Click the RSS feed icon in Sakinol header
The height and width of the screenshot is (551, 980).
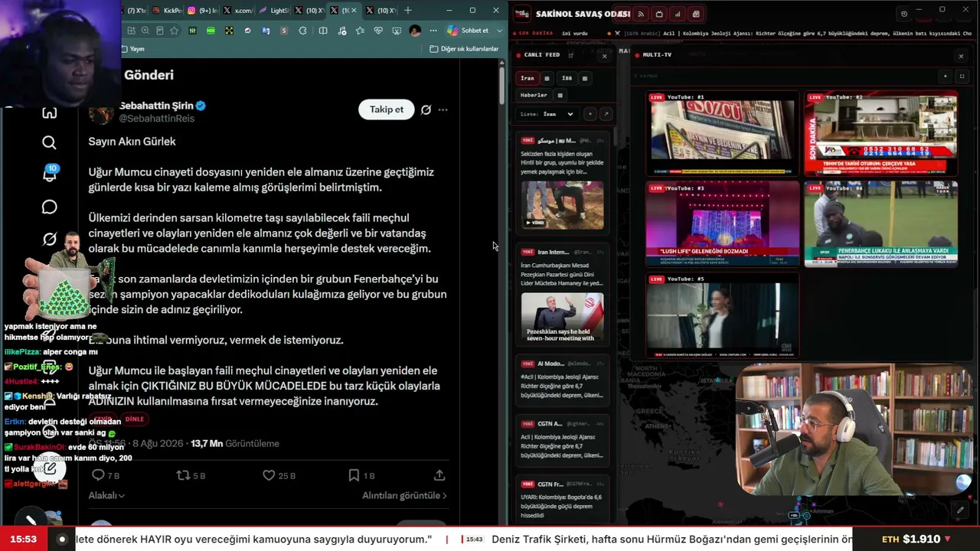(641, 14)
